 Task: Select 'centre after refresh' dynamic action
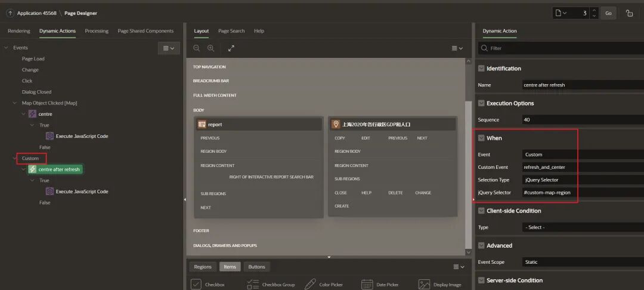pyautogui.click(x=55, y=169)
